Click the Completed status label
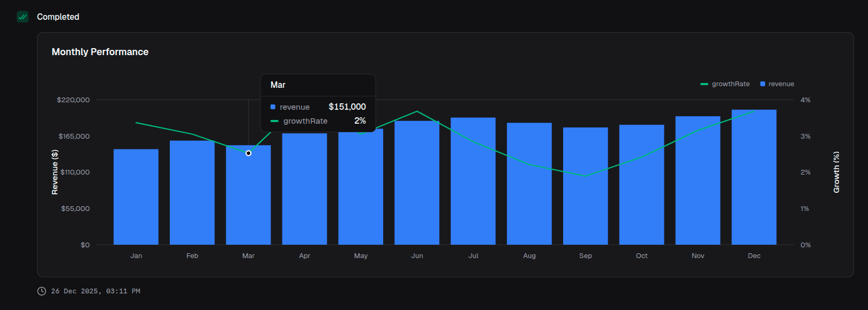Screen dimensions: 868x310 point(58,17)
